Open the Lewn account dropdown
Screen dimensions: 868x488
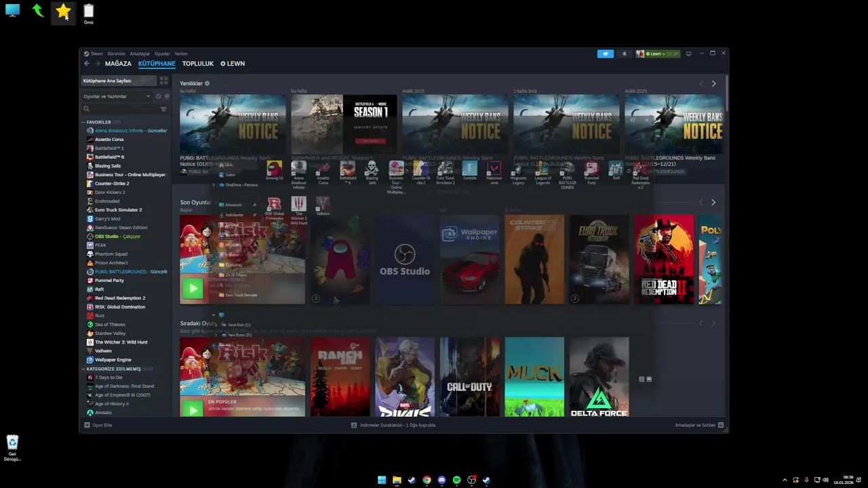pyautogui.click(x=657, y=54)
